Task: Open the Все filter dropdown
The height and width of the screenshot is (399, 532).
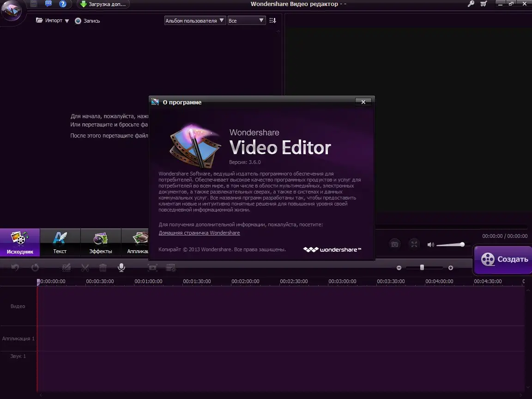Action: click(247, 21)
